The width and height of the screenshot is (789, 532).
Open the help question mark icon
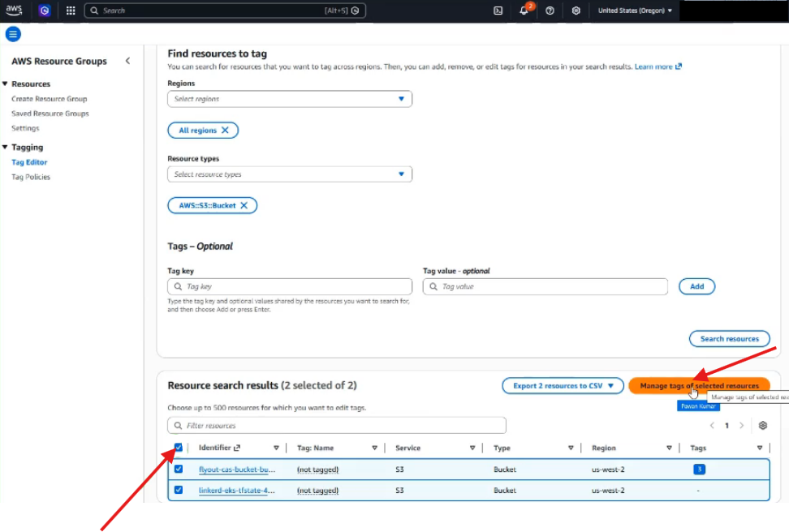[550, 11]
